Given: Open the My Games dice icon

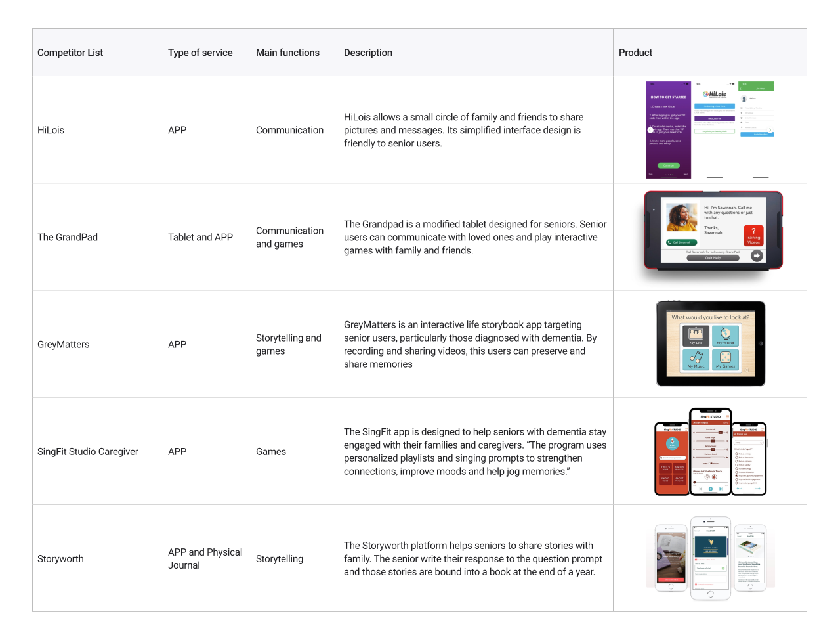Looking at the screenshot, I should coord(726,357).
